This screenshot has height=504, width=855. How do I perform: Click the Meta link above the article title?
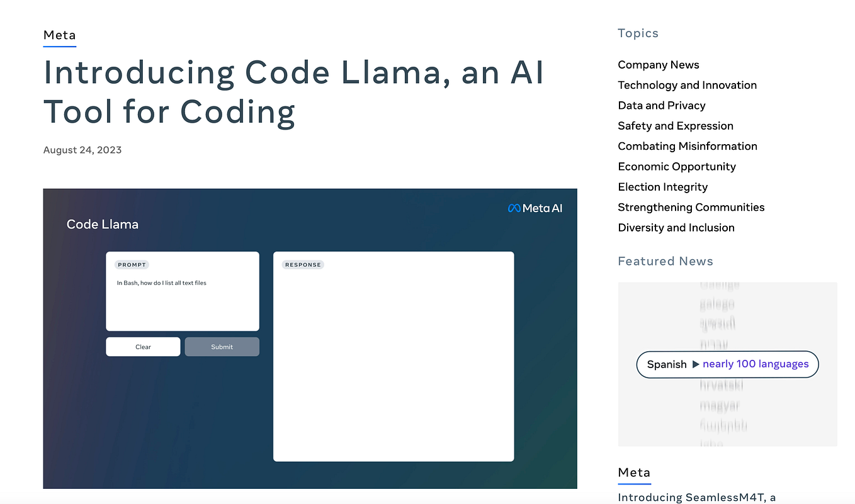(x=59, y=35)
